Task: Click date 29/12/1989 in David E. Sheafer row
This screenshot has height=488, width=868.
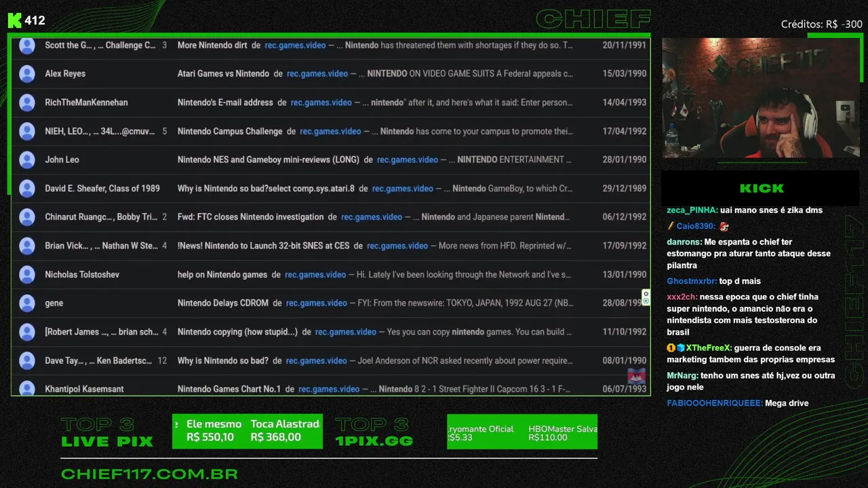Action: coord(625,188)
